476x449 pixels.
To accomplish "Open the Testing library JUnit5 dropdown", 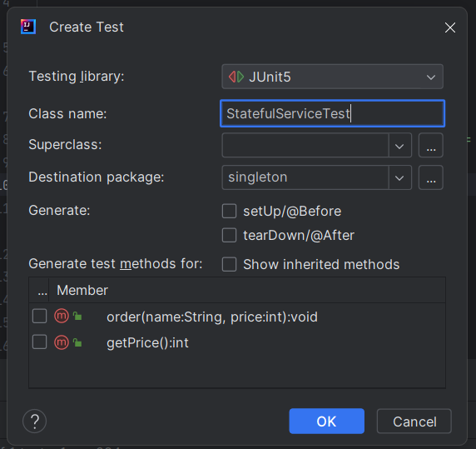I will coord(332,77).
